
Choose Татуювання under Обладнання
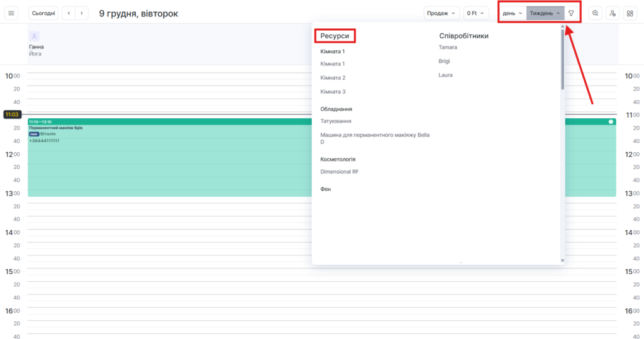tap(336, 121)
